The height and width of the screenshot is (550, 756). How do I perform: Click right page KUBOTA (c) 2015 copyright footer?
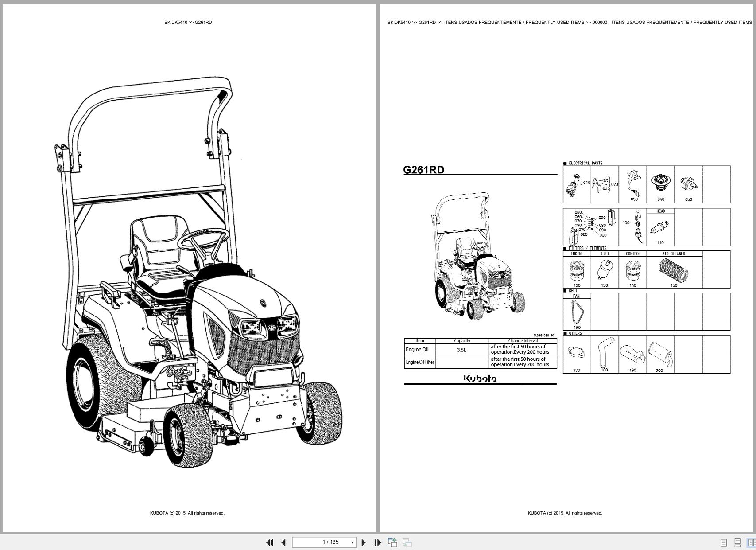click(x=565, y=513)
